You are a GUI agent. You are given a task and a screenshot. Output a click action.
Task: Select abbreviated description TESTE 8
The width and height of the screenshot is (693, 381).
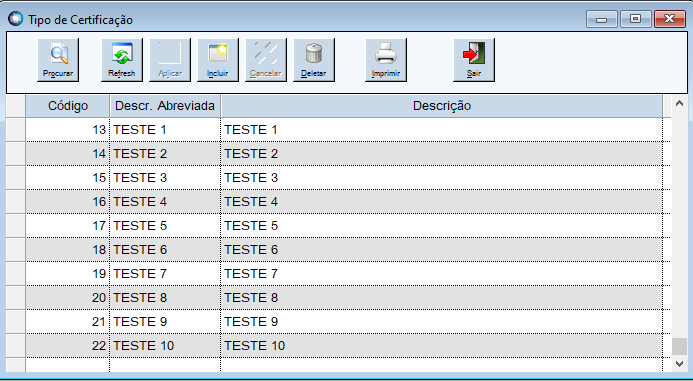pos(165,297)
